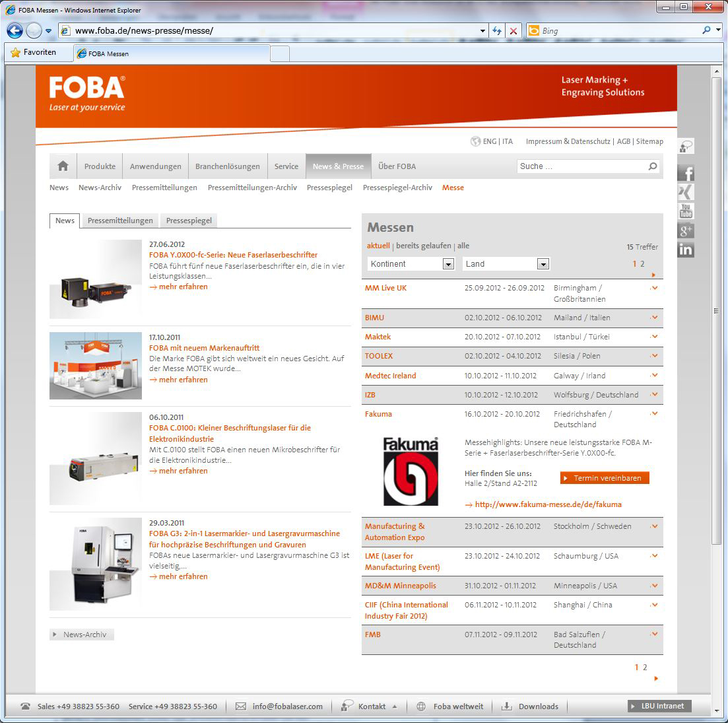Open 'FOBA mit neuem Markenauftritt' article
Image resolution: width=728 pixels, height=723 pixels.
[204, 348]
